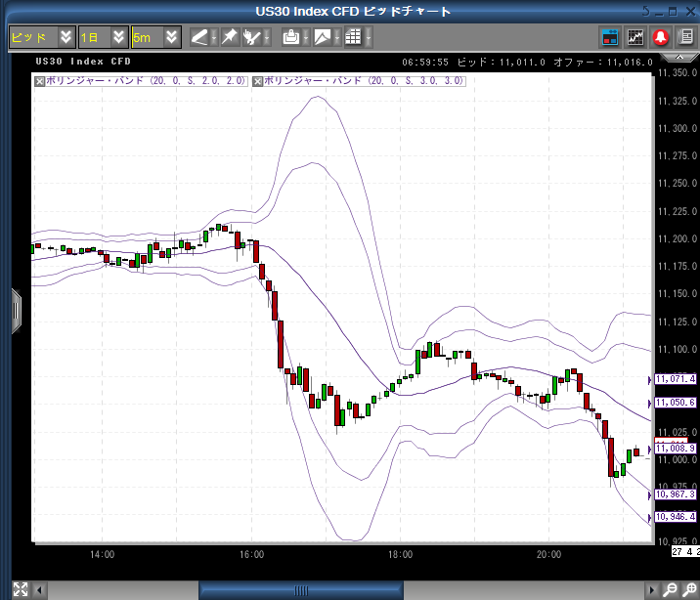
Task: Click the print chart icon
Action: tap(290, 37)
